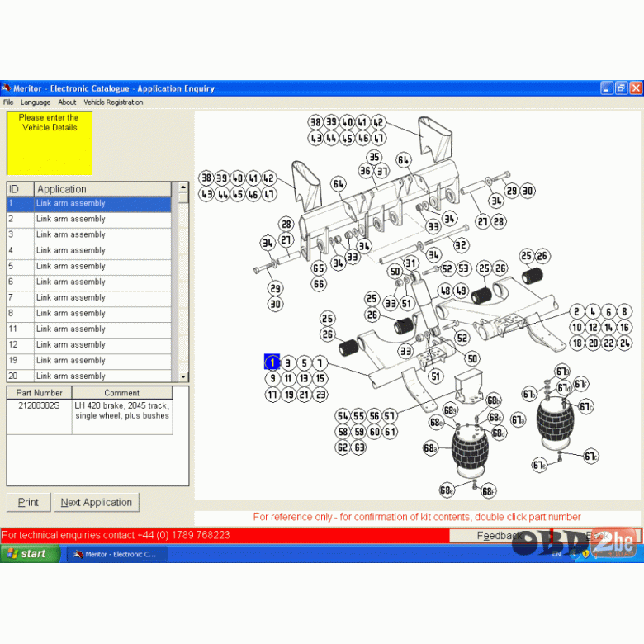Select the Meritor taskbar program button
This screenshot has width=644, height=644.
click(116, 554)
